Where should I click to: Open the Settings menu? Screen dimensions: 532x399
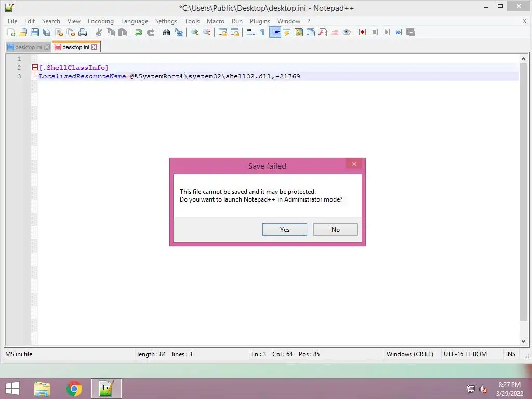(x=166, y=21)
